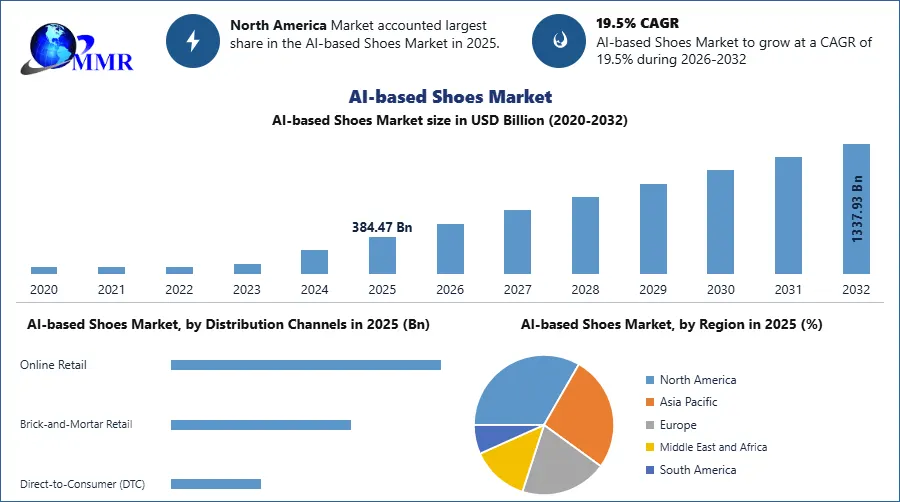Screen dimensions: 900x502
Task: Click the North America legend color square
Action: [650, 380]
